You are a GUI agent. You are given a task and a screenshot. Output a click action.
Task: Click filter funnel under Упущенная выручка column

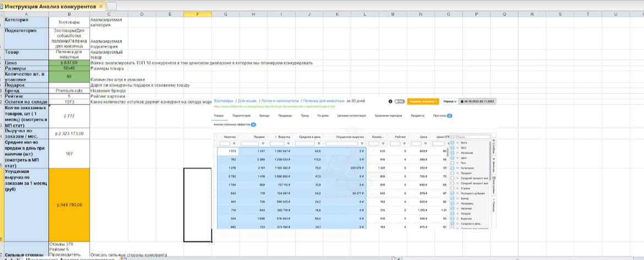pyautogui.click(x=362, y=143)
